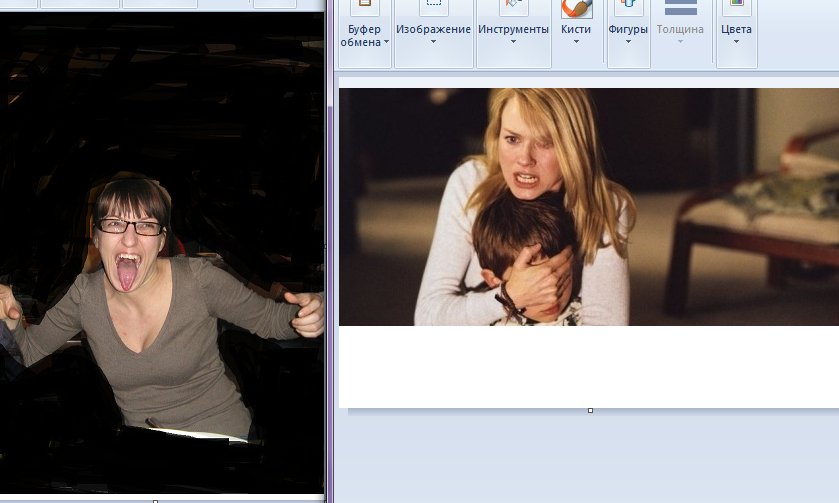Expand the Фигуры shapes group
The image size is (839, 503).
pyautogui.click(x=628, y=34)
